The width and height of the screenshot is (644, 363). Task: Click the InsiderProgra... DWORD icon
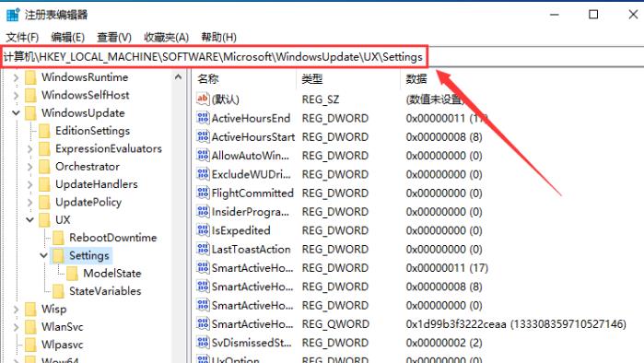tap(203, 212)
